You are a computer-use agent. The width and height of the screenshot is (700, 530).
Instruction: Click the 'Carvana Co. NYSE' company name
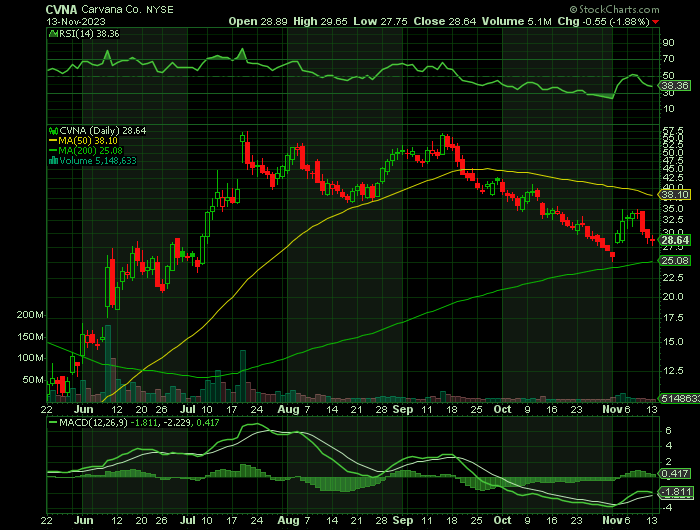(127, 9)
